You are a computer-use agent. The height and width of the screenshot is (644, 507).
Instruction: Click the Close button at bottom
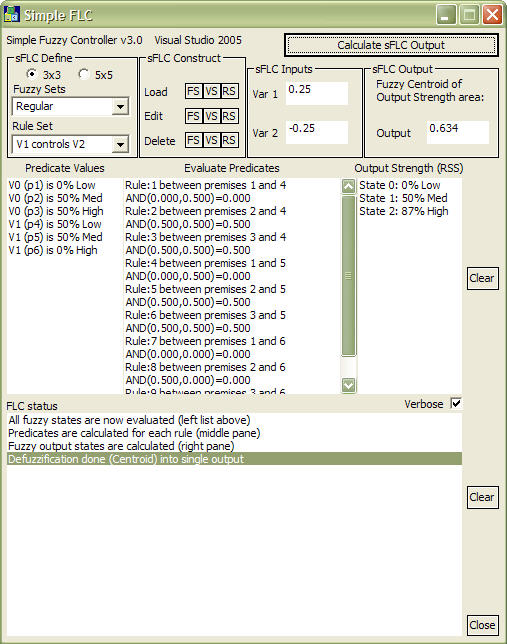click(x=483, y=625)
